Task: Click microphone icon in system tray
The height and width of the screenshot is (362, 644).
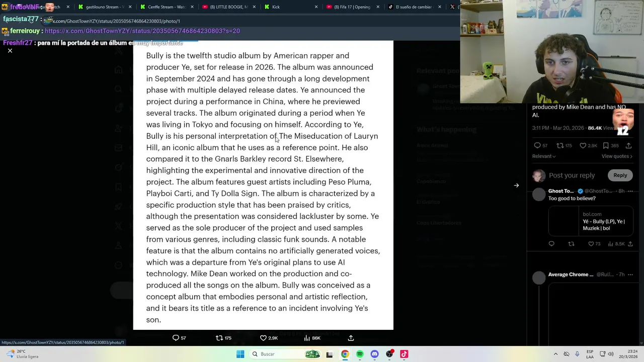Action: tap(577, 354)
